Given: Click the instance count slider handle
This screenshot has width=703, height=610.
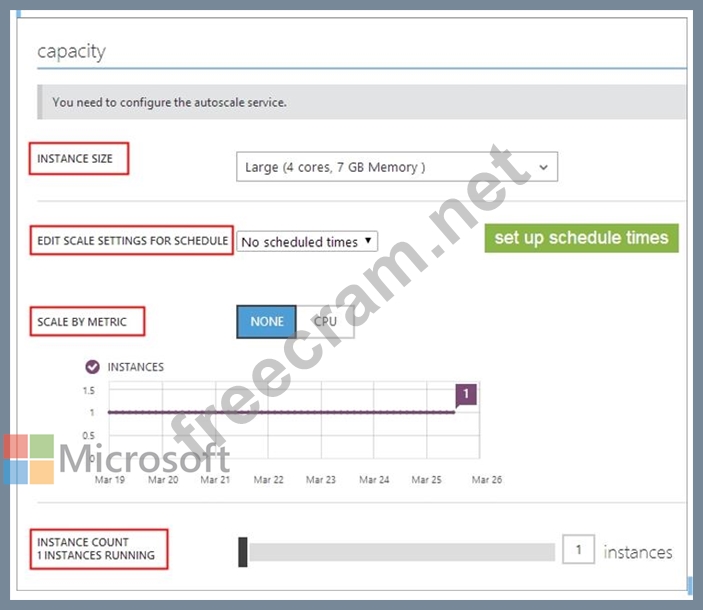Looking at the screenshot, I should (243, 552).
